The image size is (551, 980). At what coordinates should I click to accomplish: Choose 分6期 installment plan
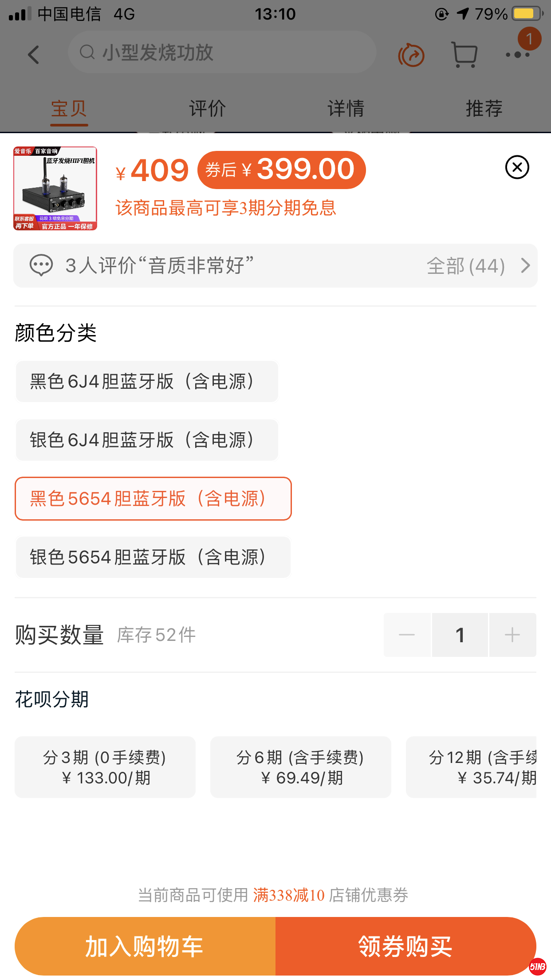[300, 767]
